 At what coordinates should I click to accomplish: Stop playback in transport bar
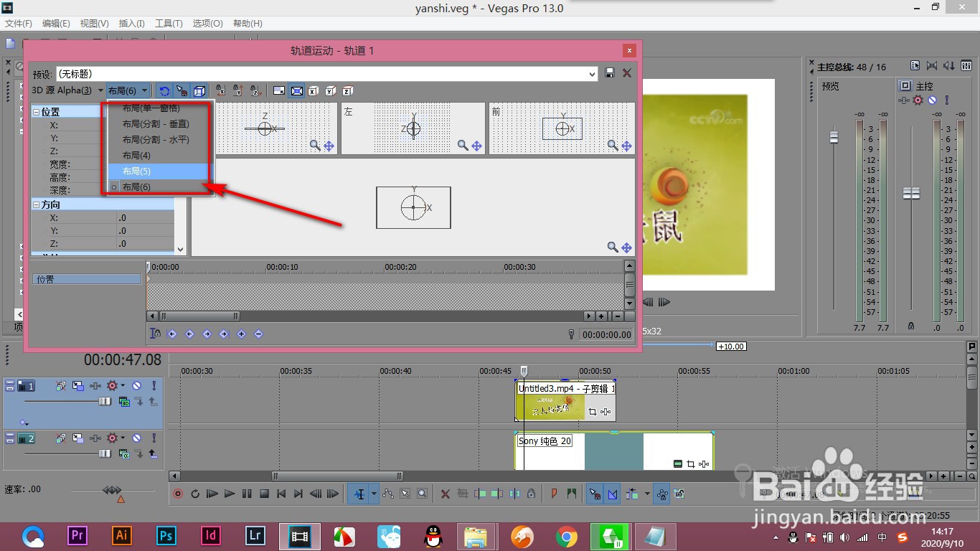click(x=264, y=494)
